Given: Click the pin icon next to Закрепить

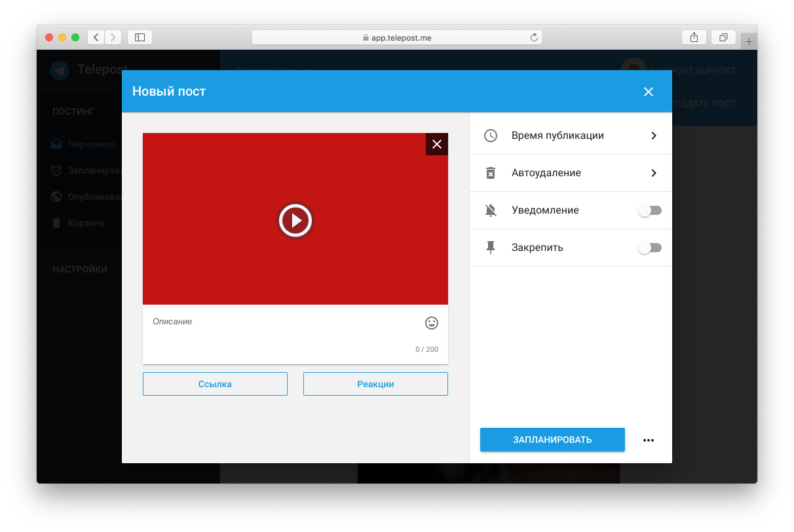Looking at the screenshot, I should (x=491, y=247).
